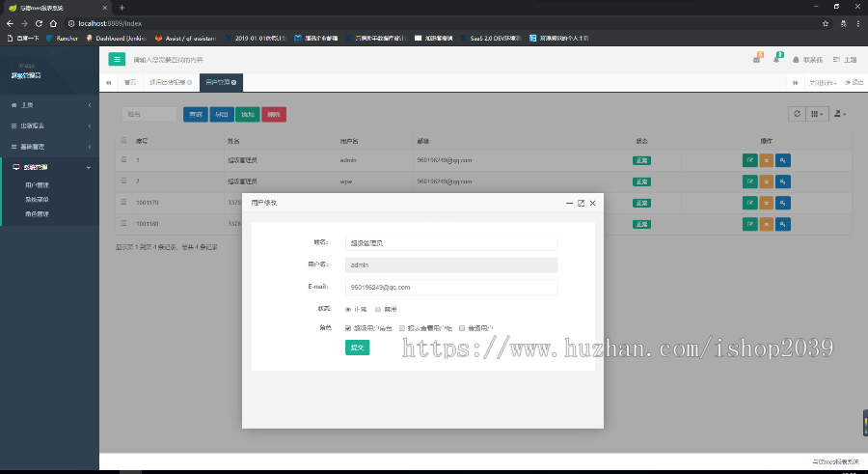Image resolution: width=868 pixels, height=474 pixels.
Task: Open the Dashboard [Jenkins] bookmark
Action: [117, 39]
